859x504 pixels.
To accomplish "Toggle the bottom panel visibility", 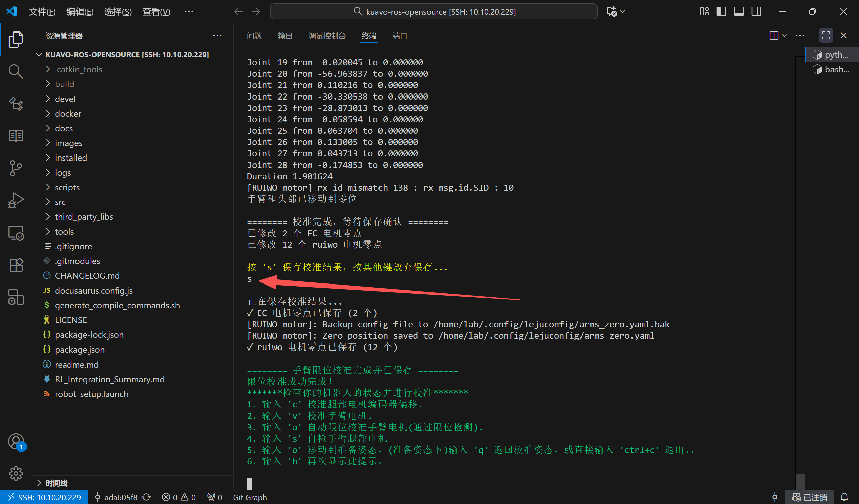I will (x=738, y=12).
